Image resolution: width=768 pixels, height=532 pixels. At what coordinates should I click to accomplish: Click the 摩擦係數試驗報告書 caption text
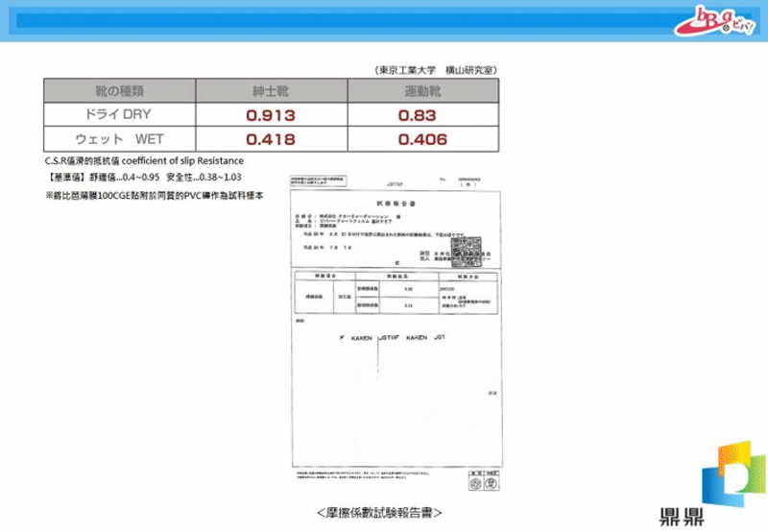(385, 514)
